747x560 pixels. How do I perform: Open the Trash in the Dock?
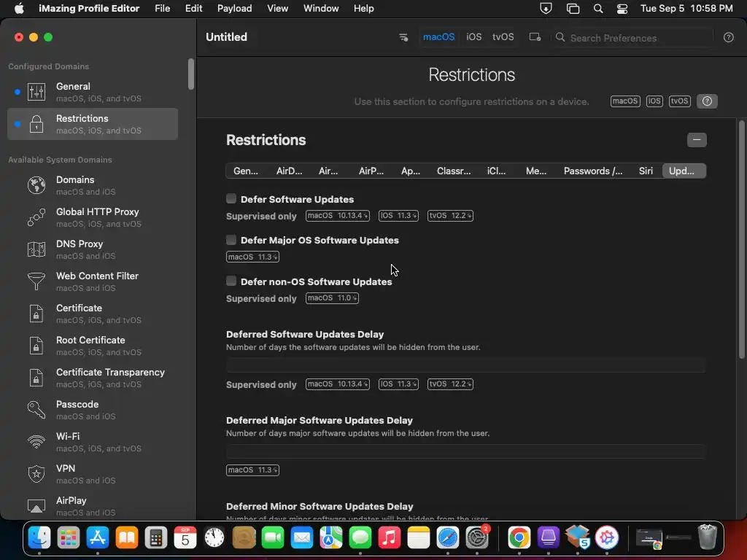(x=708, y=537)
